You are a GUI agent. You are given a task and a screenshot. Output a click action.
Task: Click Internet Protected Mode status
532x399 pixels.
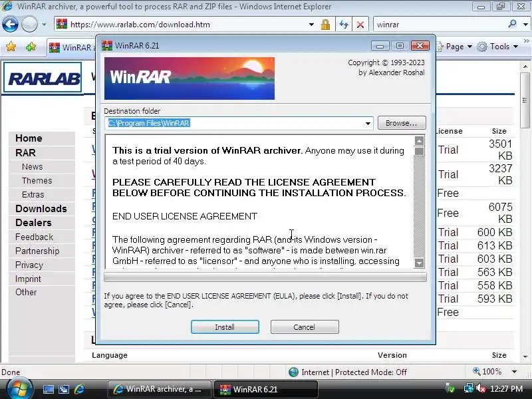coord(348,372)
